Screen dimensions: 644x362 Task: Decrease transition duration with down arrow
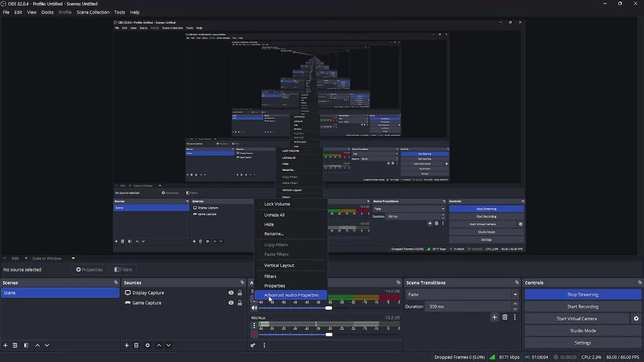point(515,309)
